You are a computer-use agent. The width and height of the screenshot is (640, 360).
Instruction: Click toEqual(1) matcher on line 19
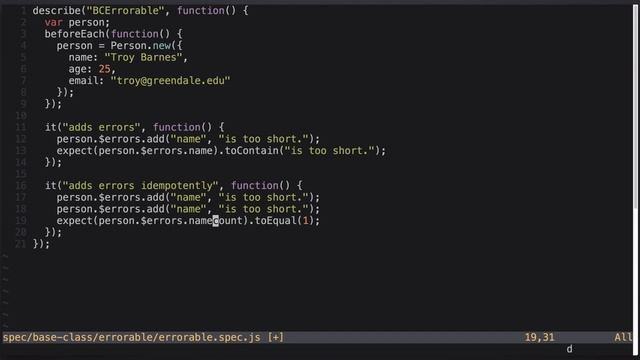(284, 221)
